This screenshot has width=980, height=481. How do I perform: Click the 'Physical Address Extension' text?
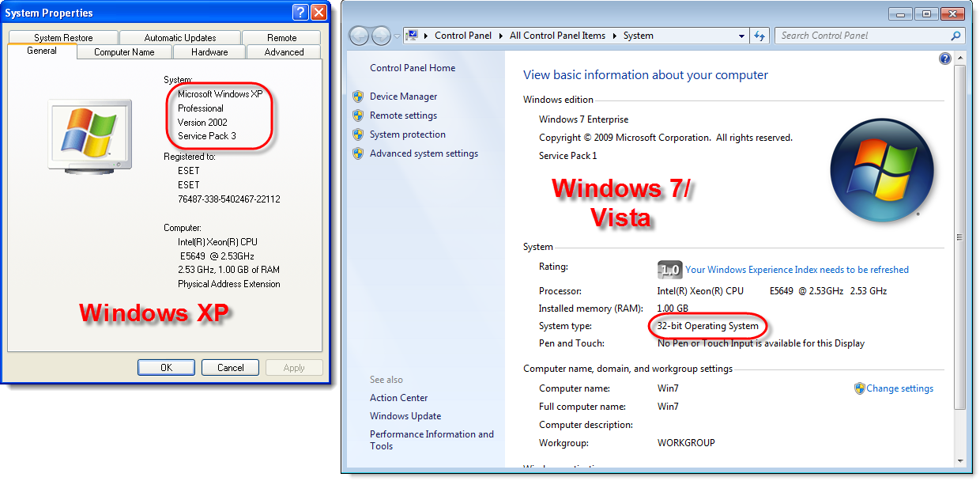click(228, 284)
